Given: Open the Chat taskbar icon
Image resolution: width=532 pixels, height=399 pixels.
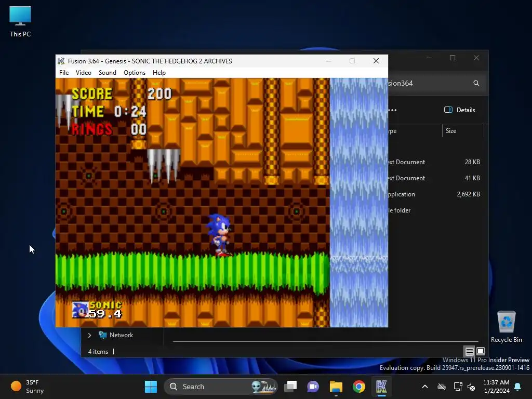Looking at the screenshot, I should (313, 387).
